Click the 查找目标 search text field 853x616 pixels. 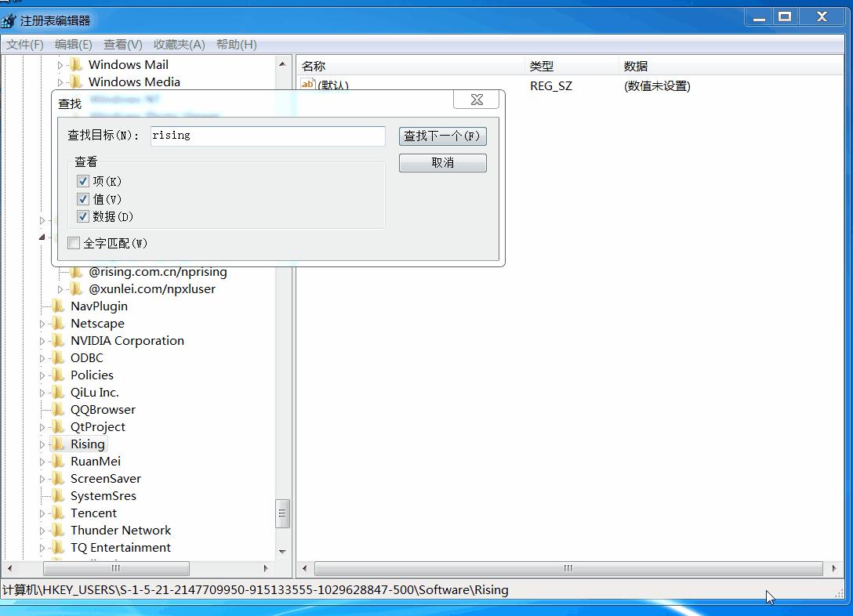[x=267, y=136]
